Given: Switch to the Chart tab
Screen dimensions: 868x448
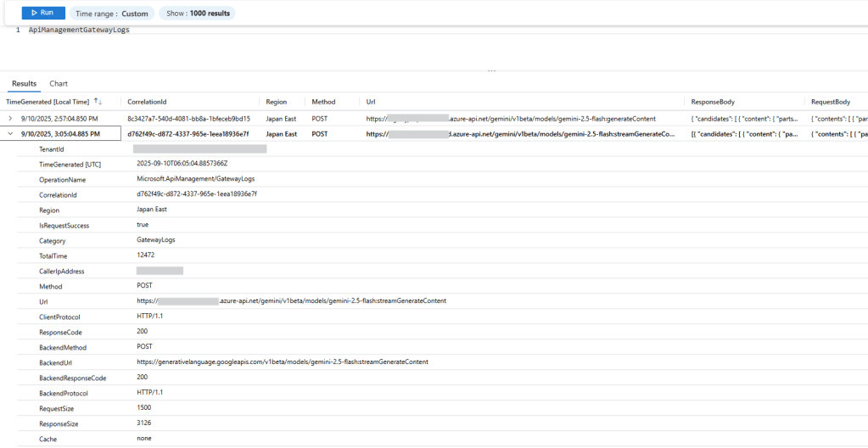Looking at the screenshot, I should click(59, 84).
